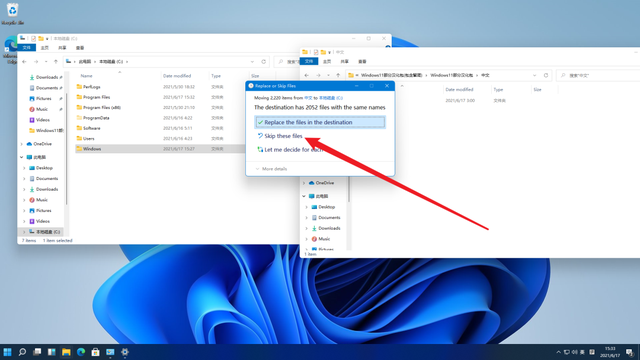The width and height of the screenshot is (640, 360).
Task: Go back in C: window navigation
Action: point(24,62)
